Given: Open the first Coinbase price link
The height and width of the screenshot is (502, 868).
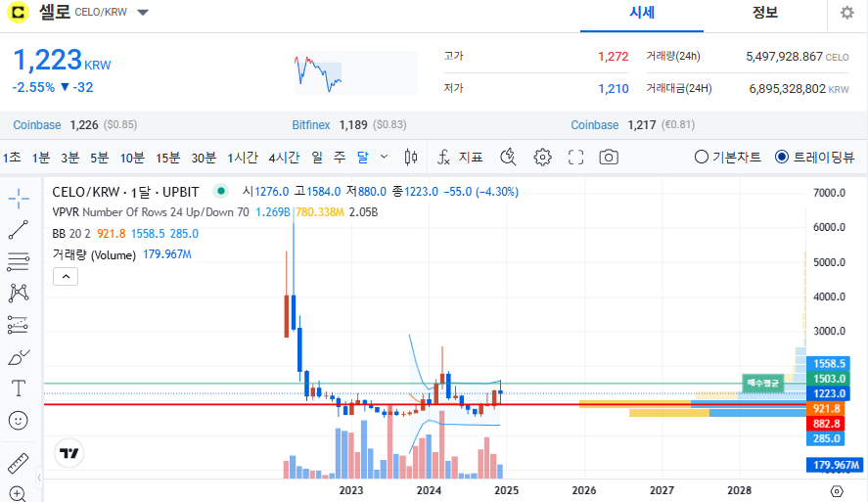Looking at the screenshot, I should (x=37, y=125).
